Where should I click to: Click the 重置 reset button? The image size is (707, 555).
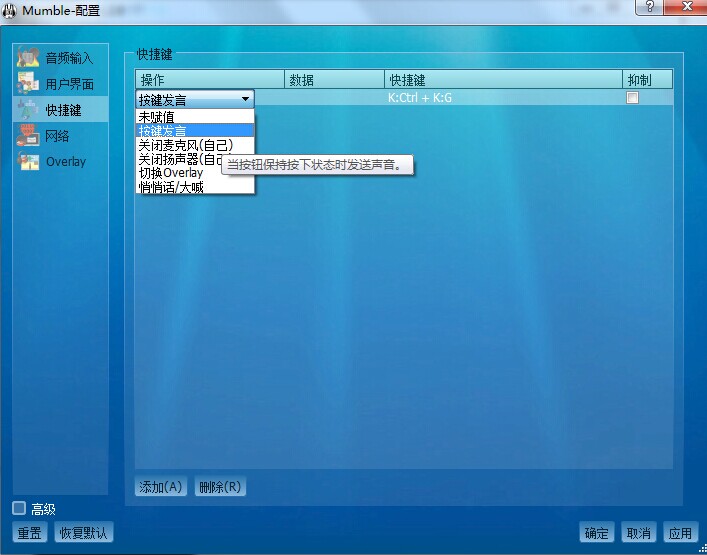[30, 532]
